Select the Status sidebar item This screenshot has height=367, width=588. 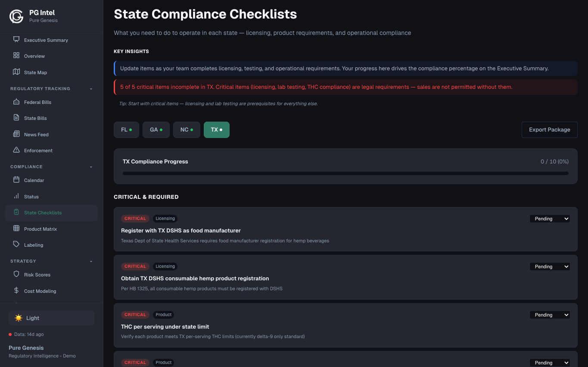[x=32, y=196]
